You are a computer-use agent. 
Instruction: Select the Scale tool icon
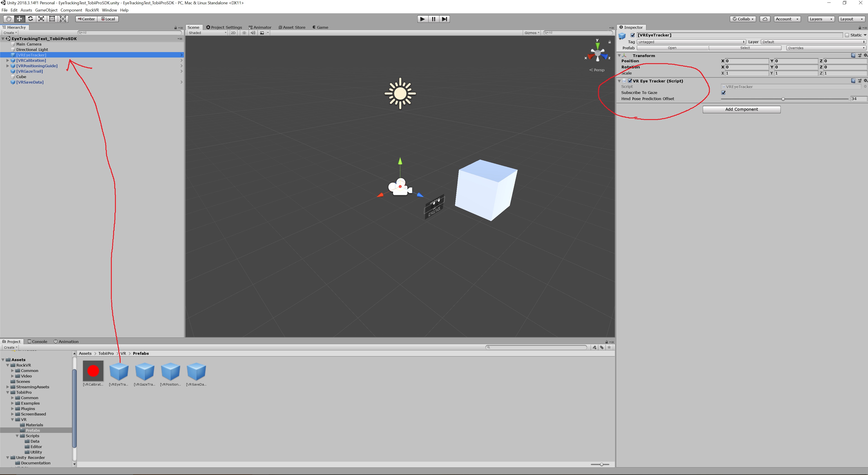click(41, 19)
